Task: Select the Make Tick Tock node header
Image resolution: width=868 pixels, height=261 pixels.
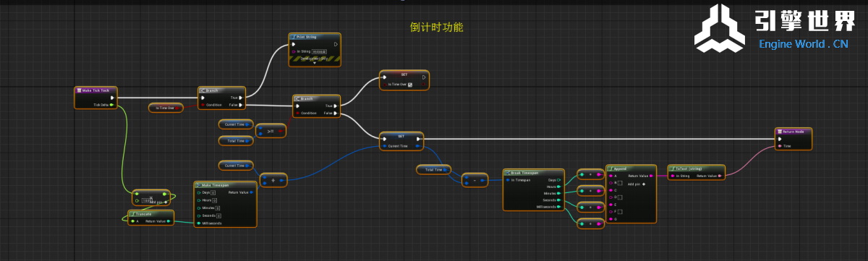Action: coord(96,90)
